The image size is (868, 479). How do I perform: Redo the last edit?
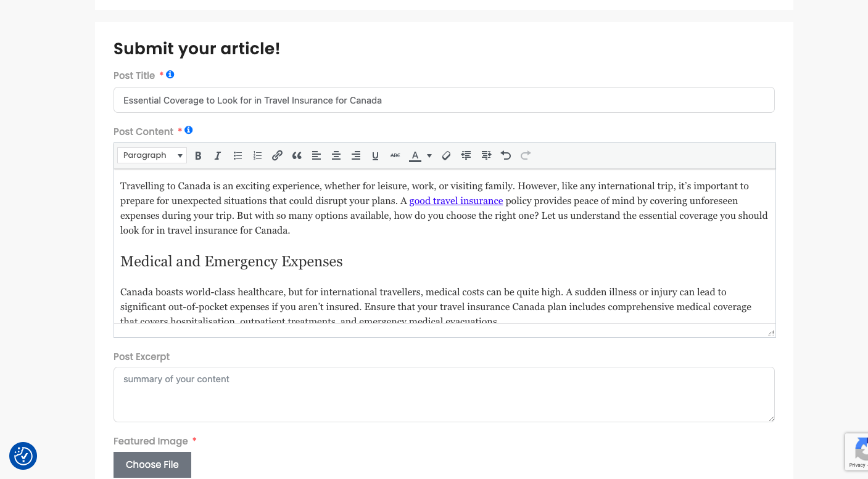click(x=526, y=155)
